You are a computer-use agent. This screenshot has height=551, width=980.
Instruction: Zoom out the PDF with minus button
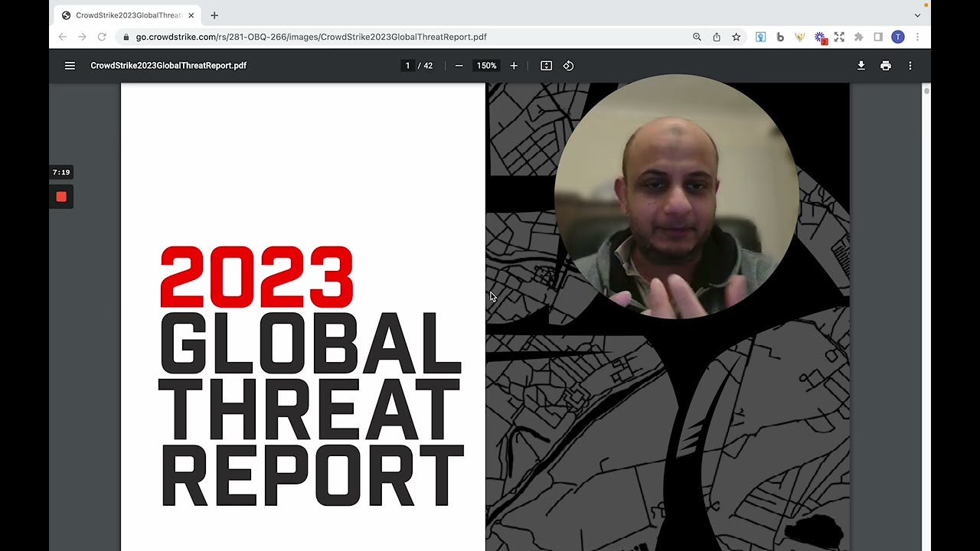459,66
